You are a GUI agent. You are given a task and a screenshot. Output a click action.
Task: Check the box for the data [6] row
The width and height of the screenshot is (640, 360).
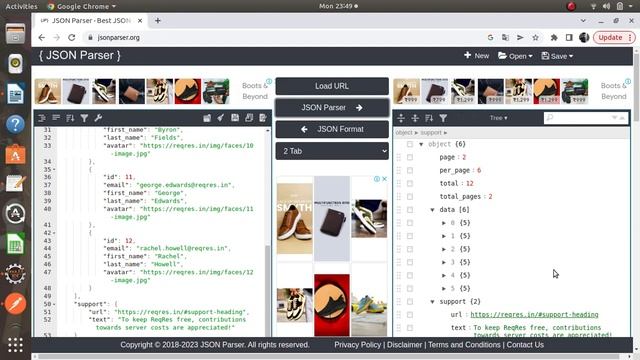coord(410,210)
